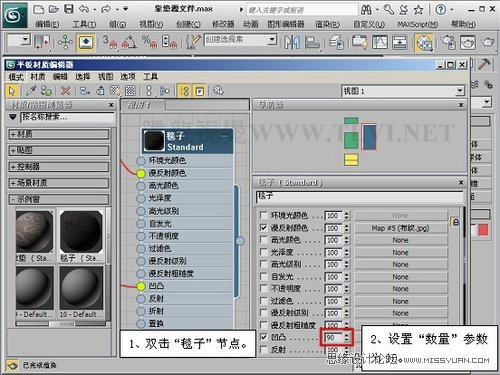Click the 按名称搜索 search field

[x=68, y=117]
